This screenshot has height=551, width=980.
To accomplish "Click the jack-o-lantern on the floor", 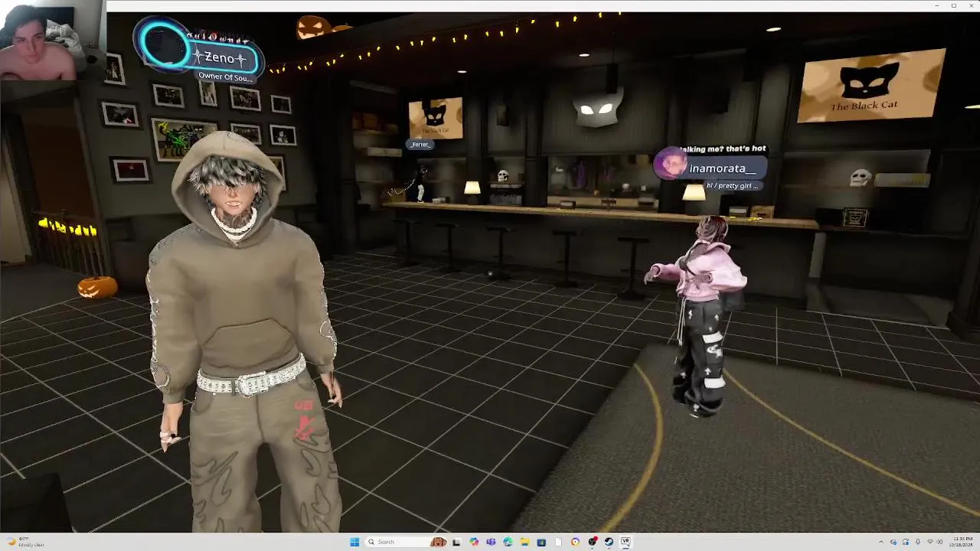I will pos(97,287).
